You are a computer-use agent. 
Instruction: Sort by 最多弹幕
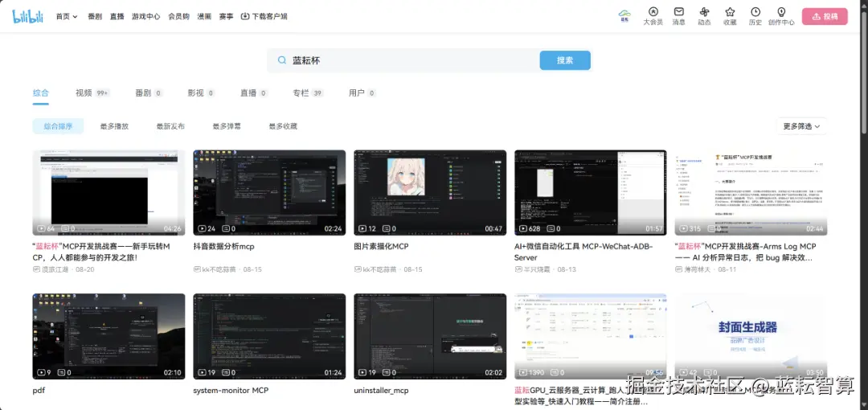(x=227, y=126)
